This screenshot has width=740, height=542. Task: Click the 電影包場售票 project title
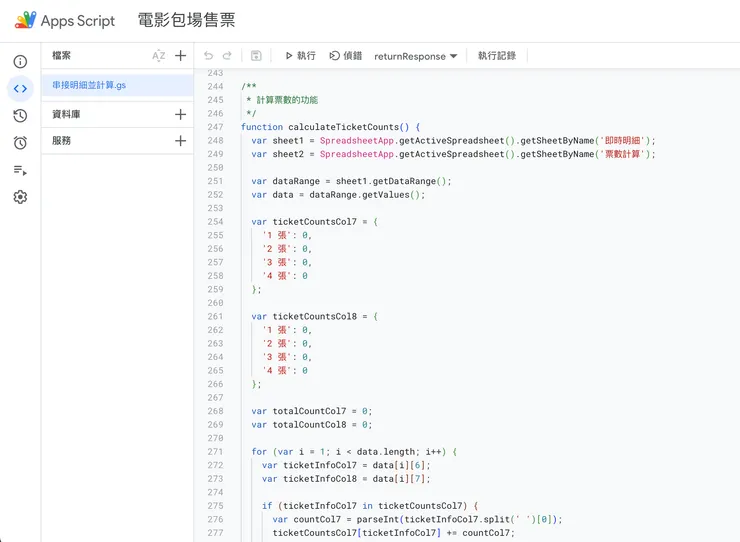point(186,20)
